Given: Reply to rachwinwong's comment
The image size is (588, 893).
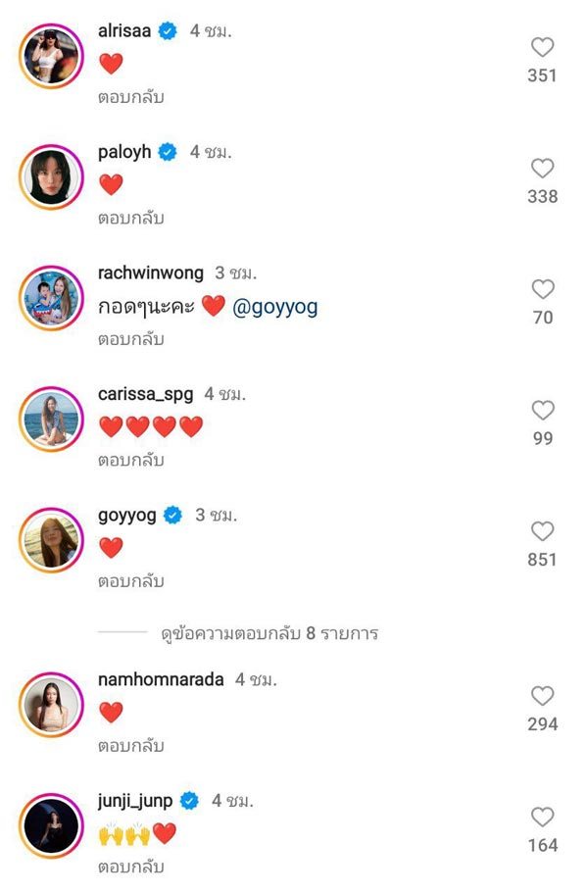Looking at the screenshot, I should tap(130, 339).
